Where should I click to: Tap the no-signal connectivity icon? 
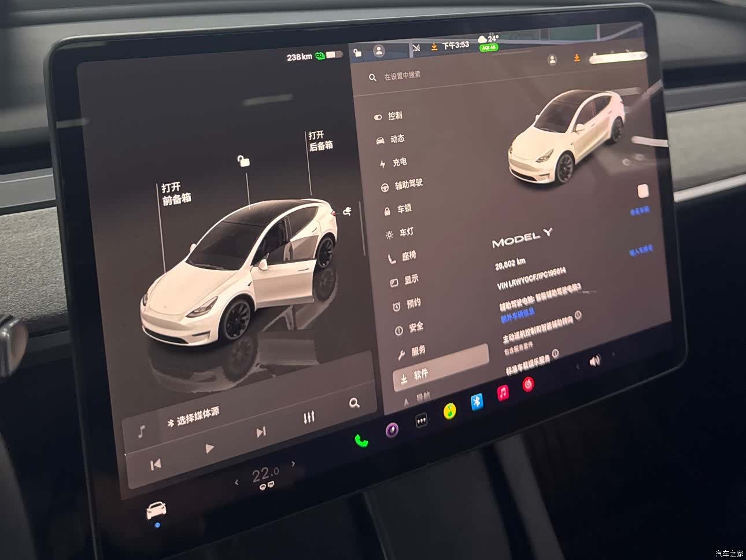click(416, 49)
